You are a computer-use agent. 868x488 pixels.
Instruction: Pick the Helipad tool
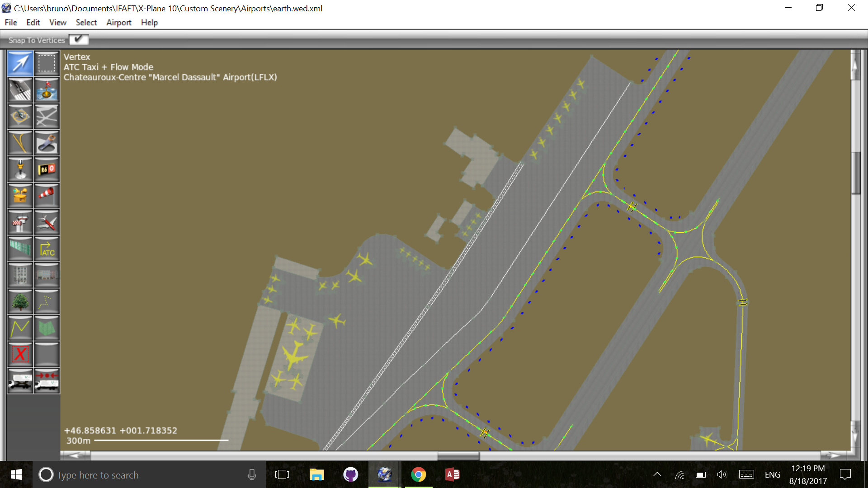(x=20, y=117)
